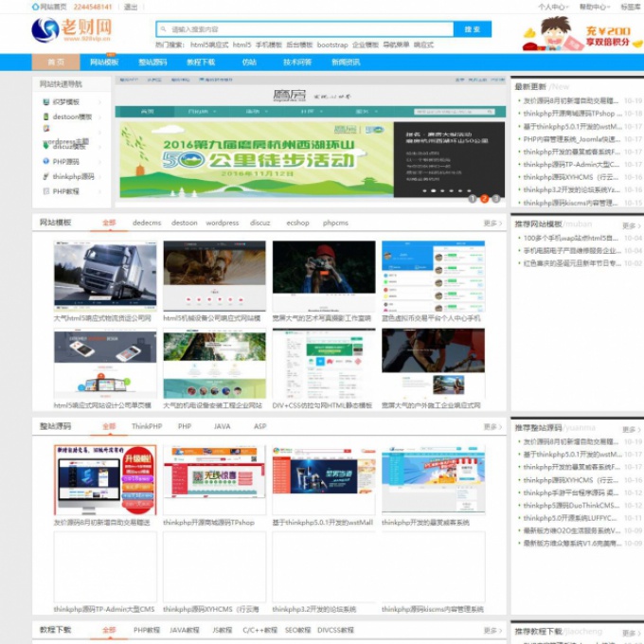
Task: Click the PHP源码 globe icon
Action: coord(46,161)
